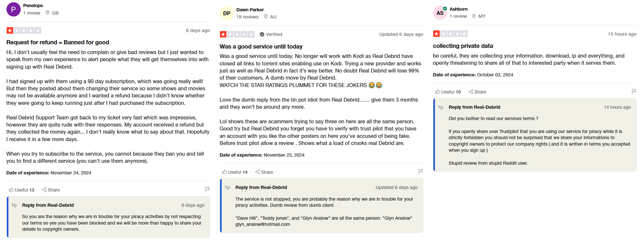This screenshot has width=644, height=243.
Task: Open Penelope's reviewer profile name
Action: (x=33, y=6)
